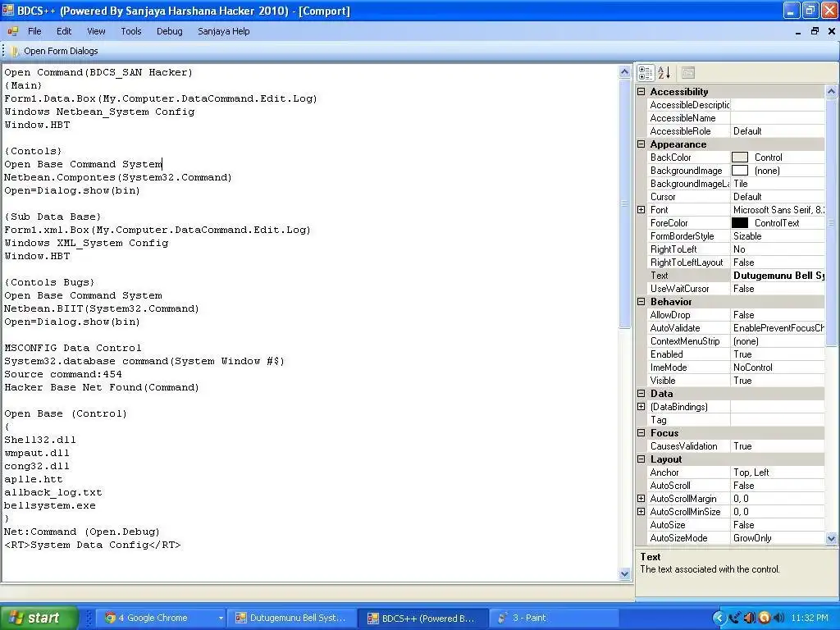Select the AllowDrop property row
The width and height of the screenshot is (840, 630).
736,315
